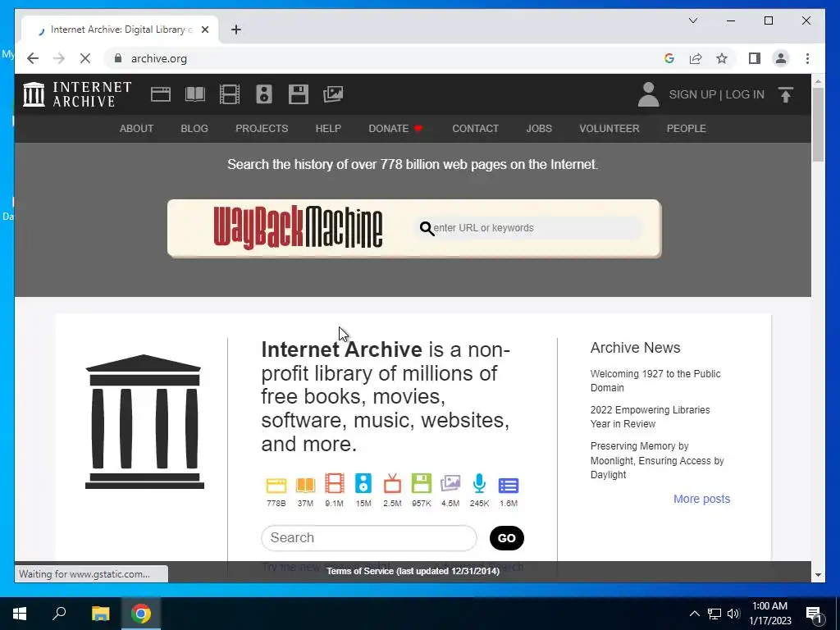Image resolution: width=840 pixels, height=630 pixels.
Task: Share this page via Chrome share icon
Action: (696, 58)
